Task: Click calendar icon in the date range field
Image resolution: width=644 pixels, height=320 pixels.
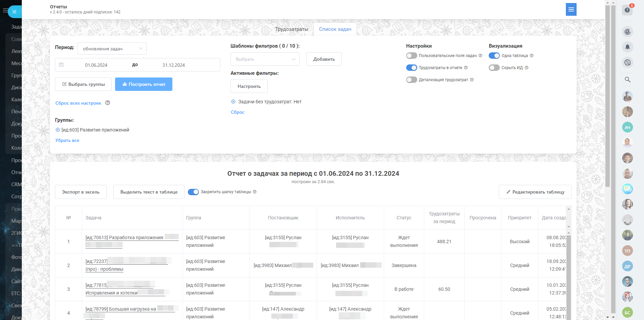Action: click(61, 65)
